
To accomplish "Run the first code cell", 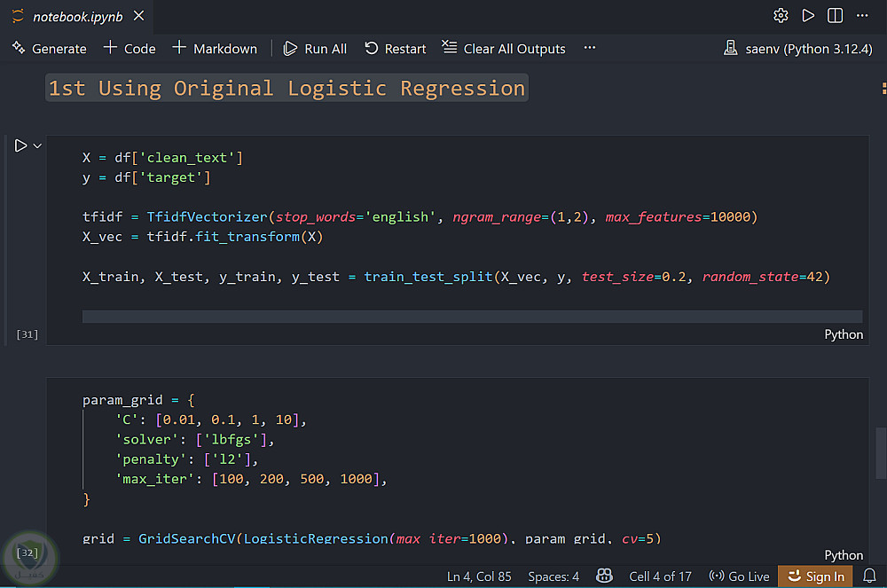I will [x=20, y=145].
